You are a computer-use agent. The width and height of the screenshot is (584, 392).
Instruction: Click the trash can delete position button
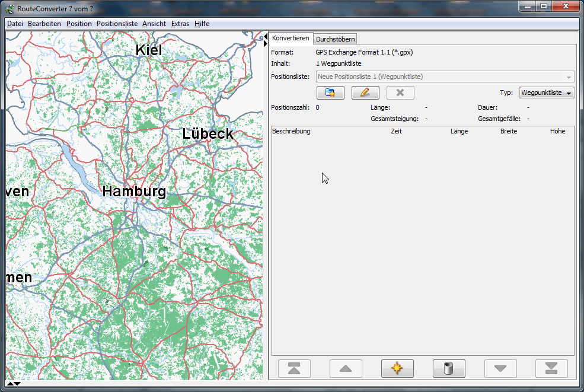pyautogui.click(x=449, y=368)
